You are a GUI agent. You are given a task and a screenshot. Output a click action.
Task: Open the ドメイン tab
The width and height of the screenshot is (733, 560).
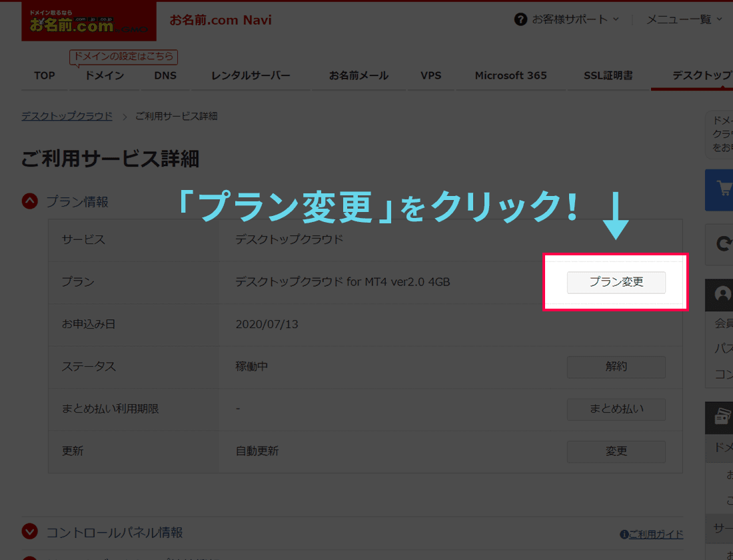pyautogui.click(x=104, y=75)
